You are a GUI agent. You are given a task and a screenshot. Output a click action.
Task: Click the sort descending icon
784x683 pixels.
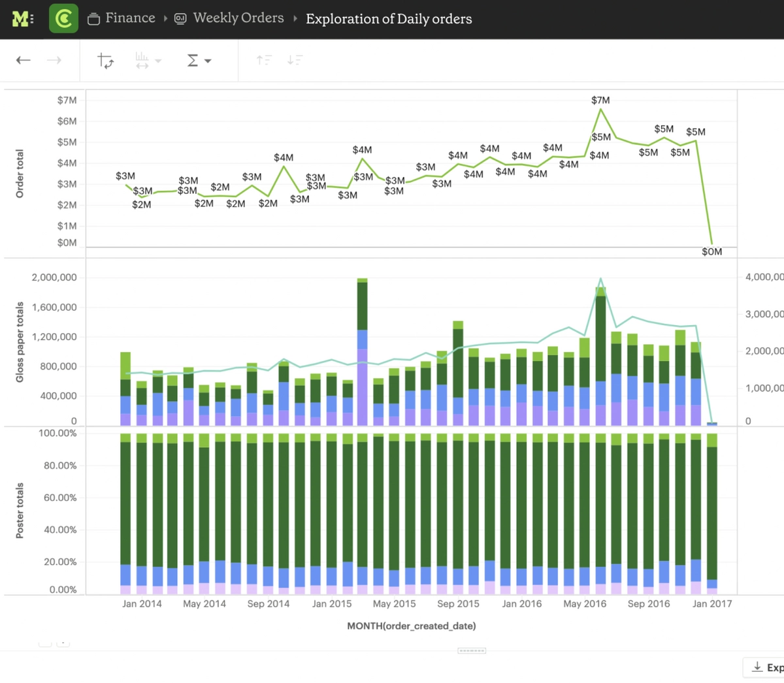coord(295,59)
